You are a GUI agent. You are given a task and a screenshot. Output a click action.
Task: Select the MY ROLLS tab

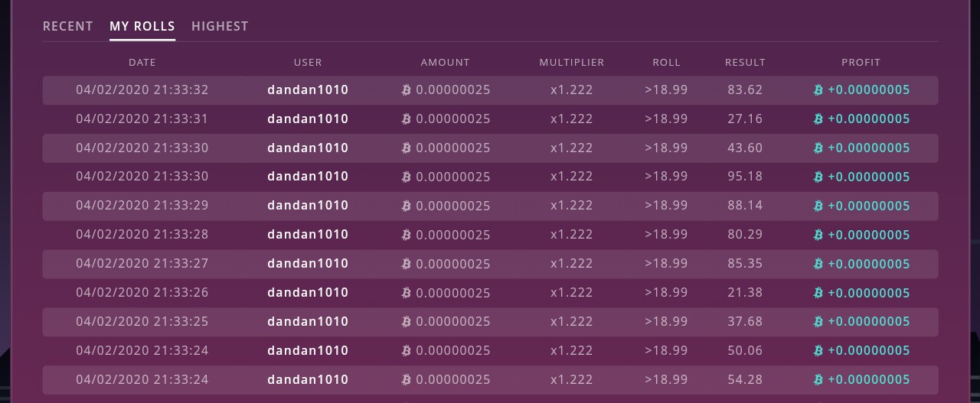(142, 26)
